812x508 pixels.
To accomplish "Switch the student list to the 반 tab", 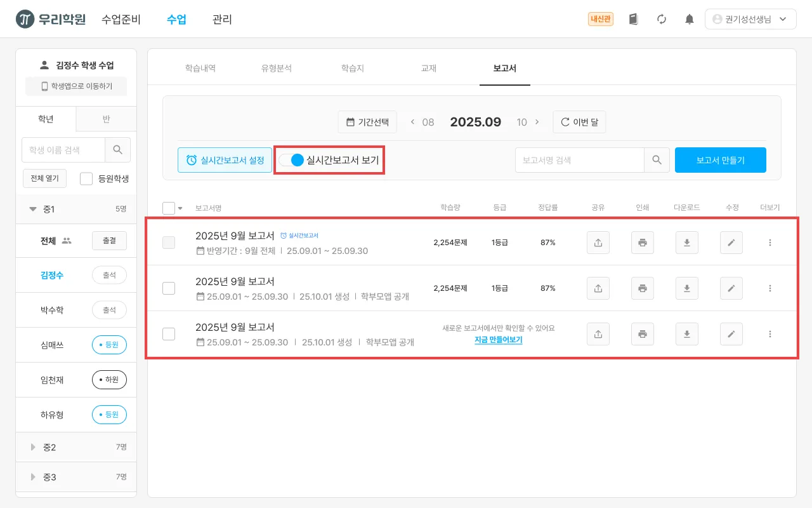I will pos(106,119).
